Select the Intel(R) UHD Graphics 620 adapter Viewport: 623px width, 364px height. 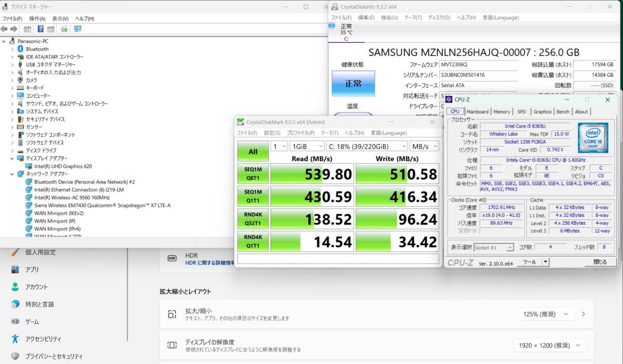pos(63,166)
